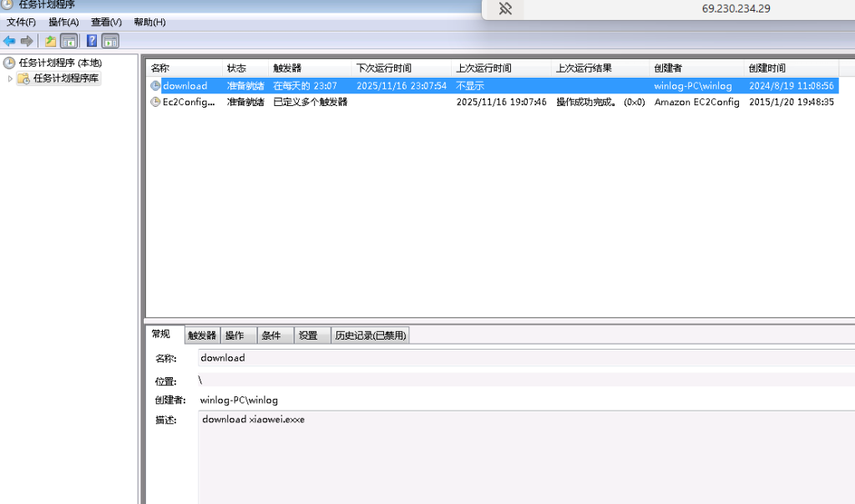This screenshot has height=504, width=855.
Task: Click the Up one level folder icon
Action: pyautogui.click(x=51, y=41)
